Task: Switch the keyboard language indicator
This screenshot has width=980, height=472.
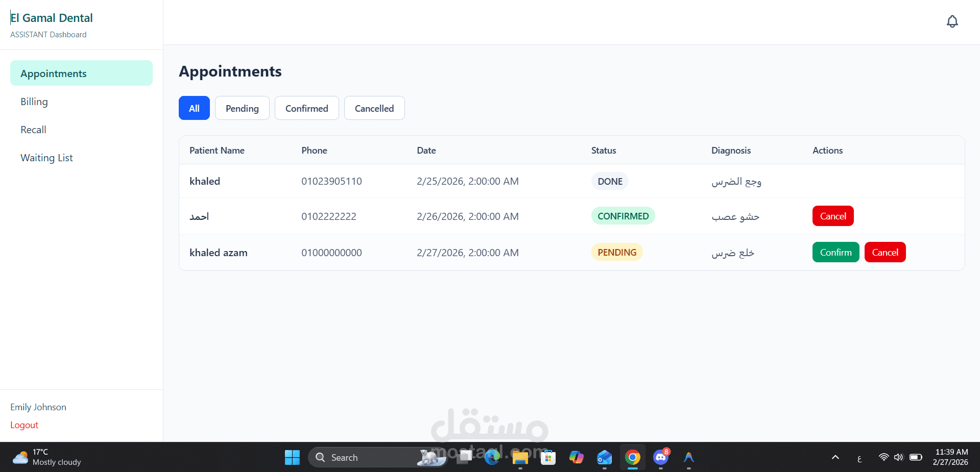Action: [x=859, y=458]
